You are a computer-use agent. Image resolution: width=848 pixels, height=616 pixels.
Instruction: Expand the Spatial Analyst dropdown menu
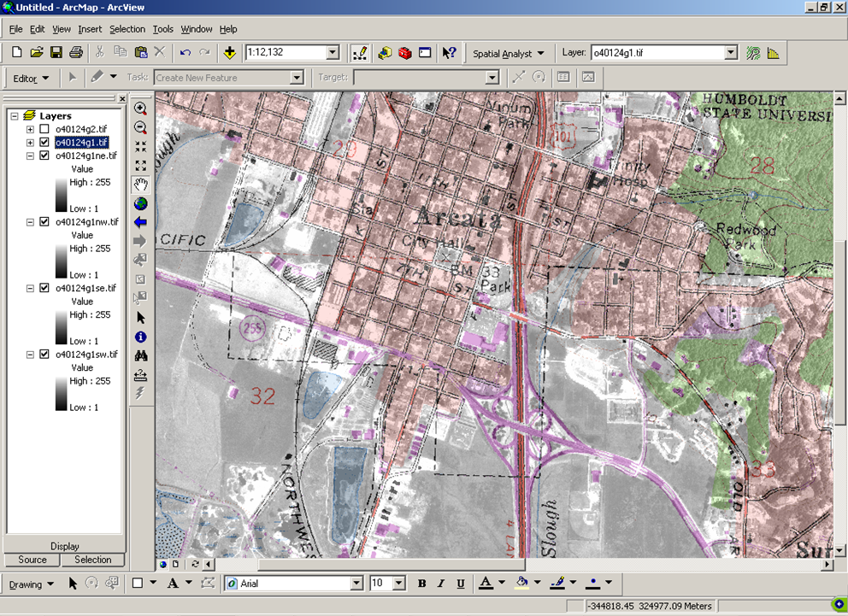(x=509, y=53)
